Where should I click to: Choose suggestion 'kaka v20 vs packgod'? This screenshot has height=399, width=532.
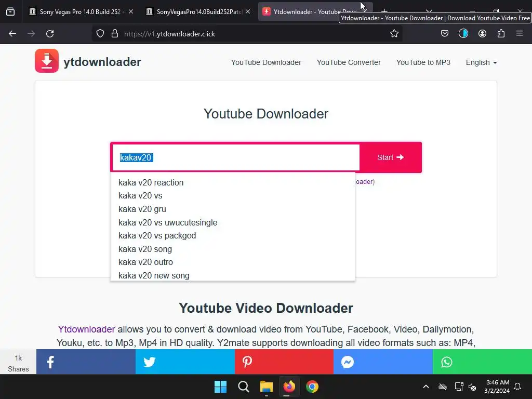233,235
